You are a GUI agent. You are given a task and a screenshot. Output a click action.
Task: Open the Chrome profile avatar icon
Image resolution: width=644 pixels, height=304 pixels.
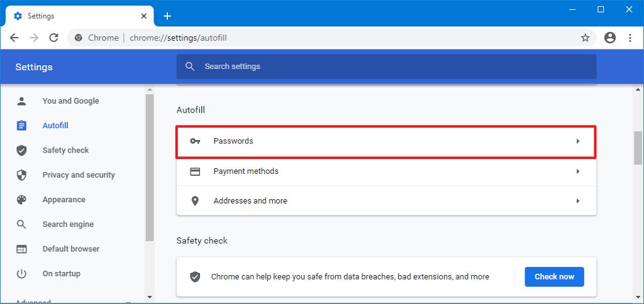click(609, 38)
